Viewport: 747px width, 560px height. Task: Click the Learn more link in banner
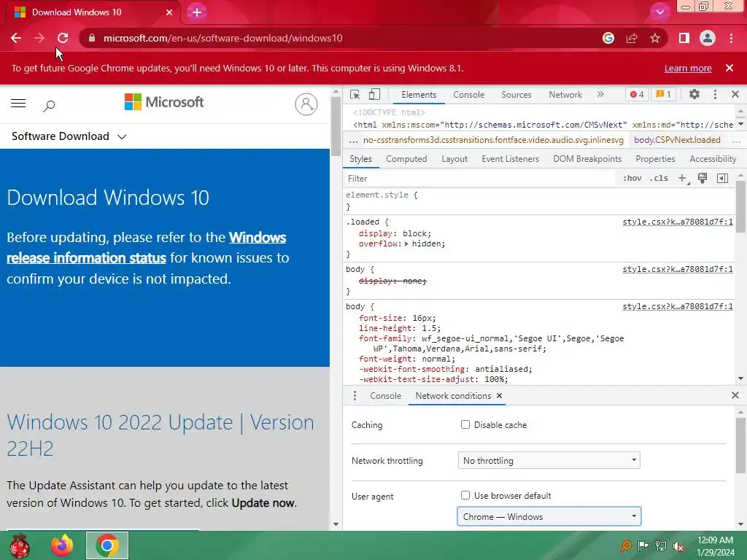tap(688, 68)
